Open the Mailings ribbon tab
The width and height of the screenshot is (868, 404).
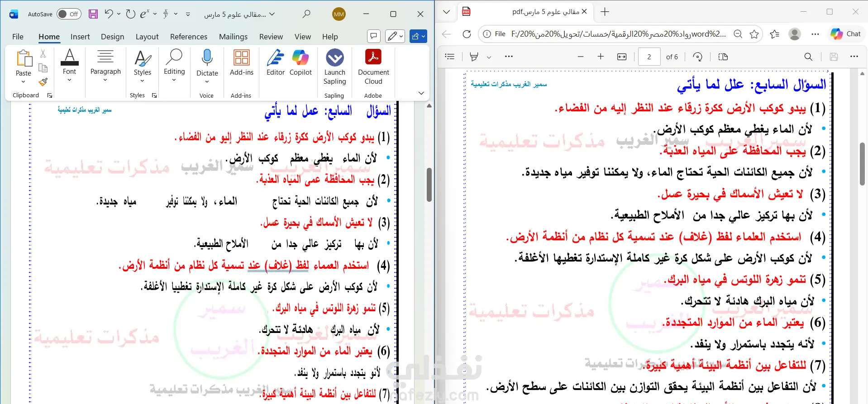[x=233, y=37]
